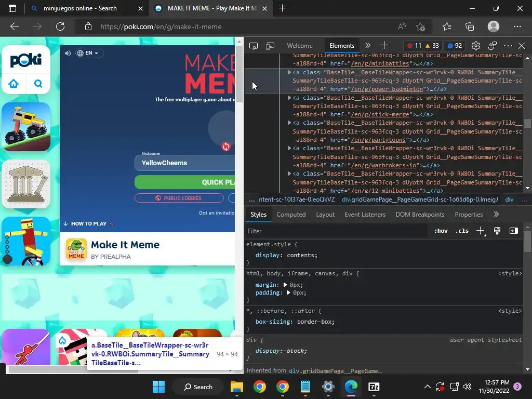
Task: Open the Event Listeners tab
Action: pos(365,215)
